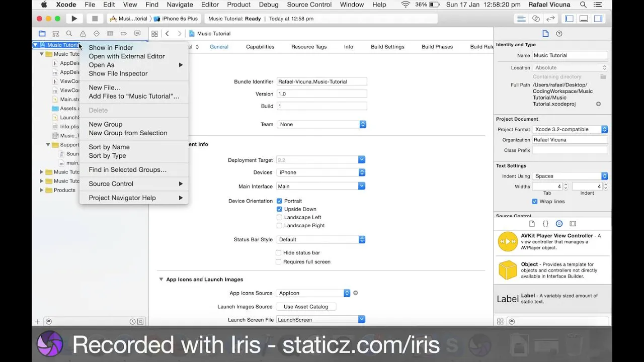
Task: Run the project with the Play button
Action: pos(74,19)
